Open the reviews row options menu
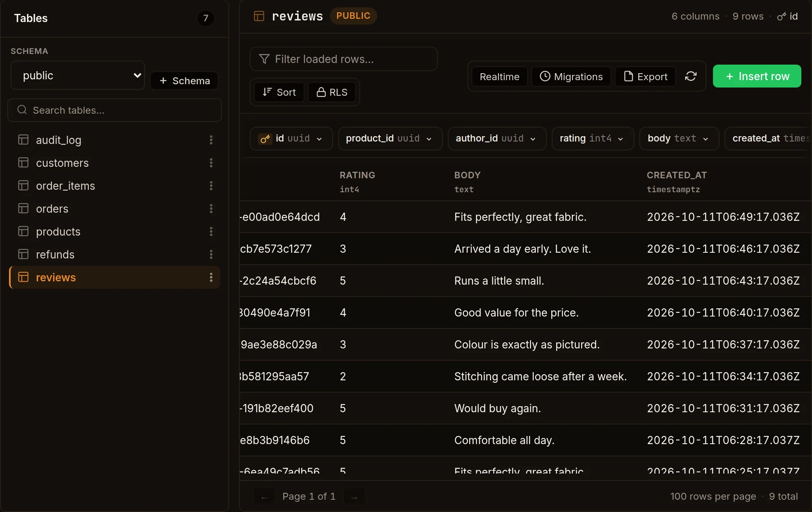Viewport: 812px width, 512px height. pos(211,277)
